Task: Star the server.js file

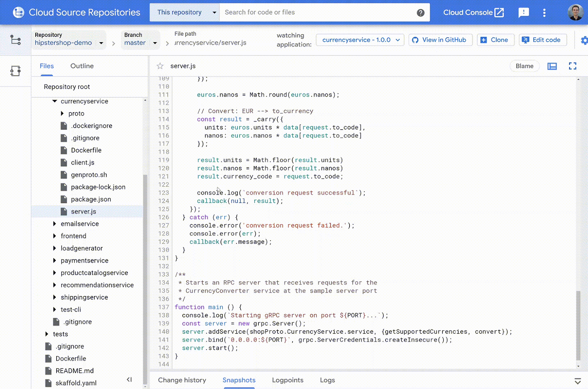Action: pos(160,66)
